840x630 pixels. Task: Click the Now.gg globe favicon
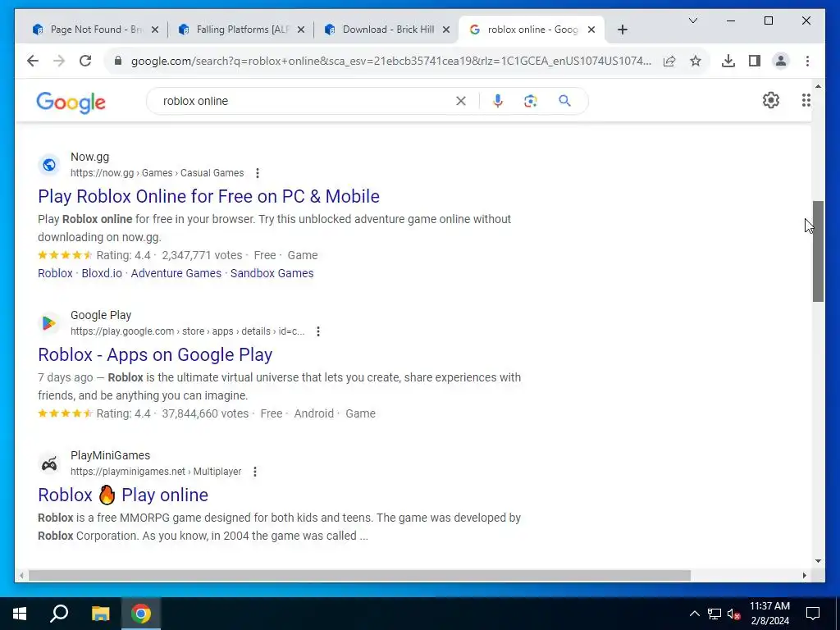pyautogui.click(x=48, y=165)
